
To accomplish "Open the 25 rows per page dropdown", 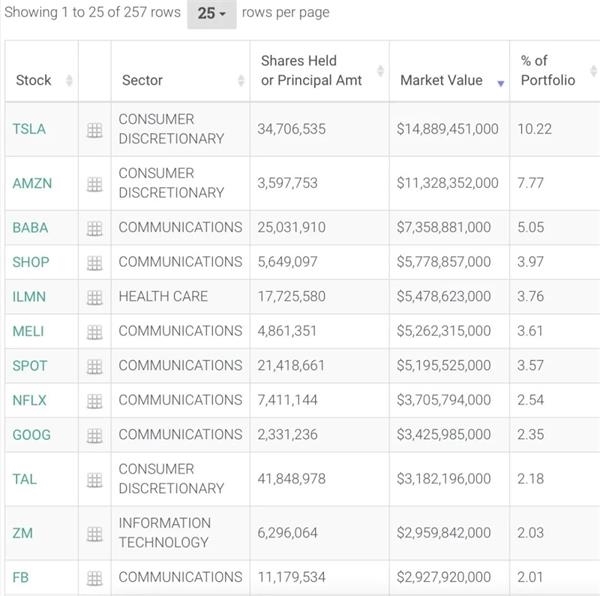I will (x=211, y=14).
